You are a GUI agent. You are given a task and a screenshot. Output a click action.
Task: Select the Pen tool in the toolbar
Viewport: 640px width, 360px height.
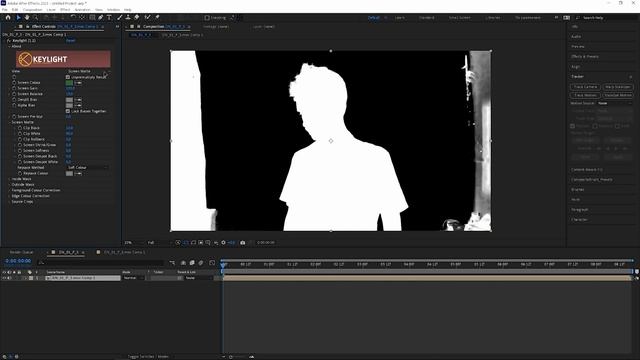pos(100,18)
